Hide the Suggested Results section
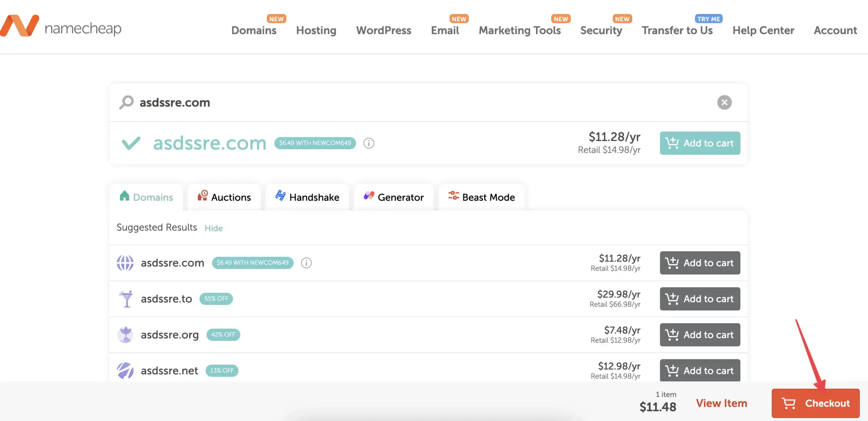Screen dimensions: 868x421 214,228
